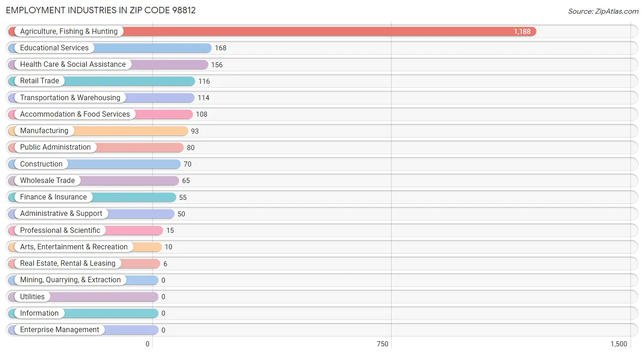644x355 pixels.
Task: Click the red dot on the Agriculture bar
Action: tap(13, 32)
